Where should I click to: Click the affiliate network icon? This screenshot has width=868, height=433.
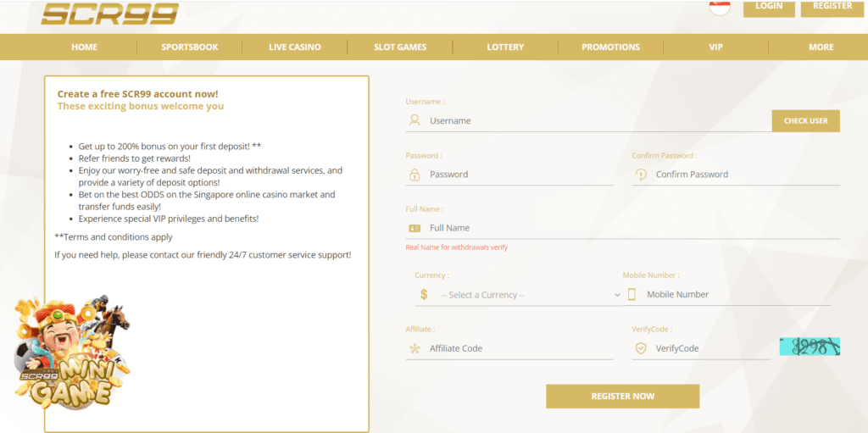point(414,349)
